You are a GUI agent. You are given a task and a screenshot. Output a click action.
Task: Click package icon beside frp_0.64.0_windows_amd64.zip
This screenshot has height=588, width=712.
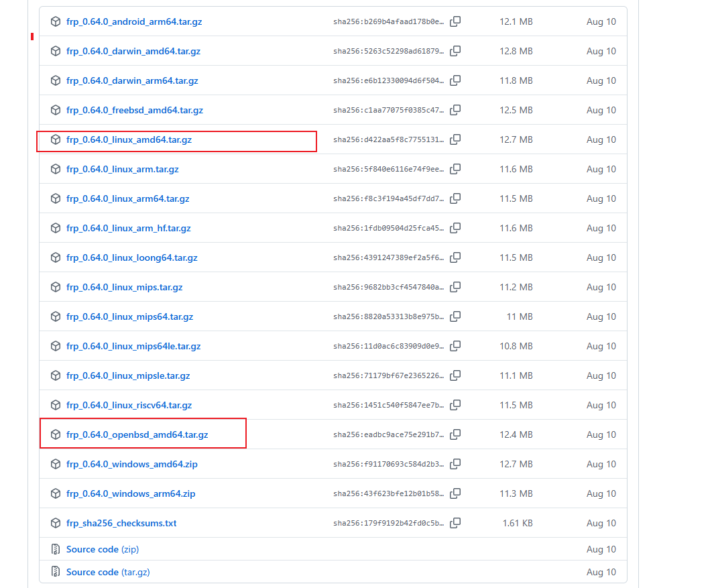coord(56,464)
